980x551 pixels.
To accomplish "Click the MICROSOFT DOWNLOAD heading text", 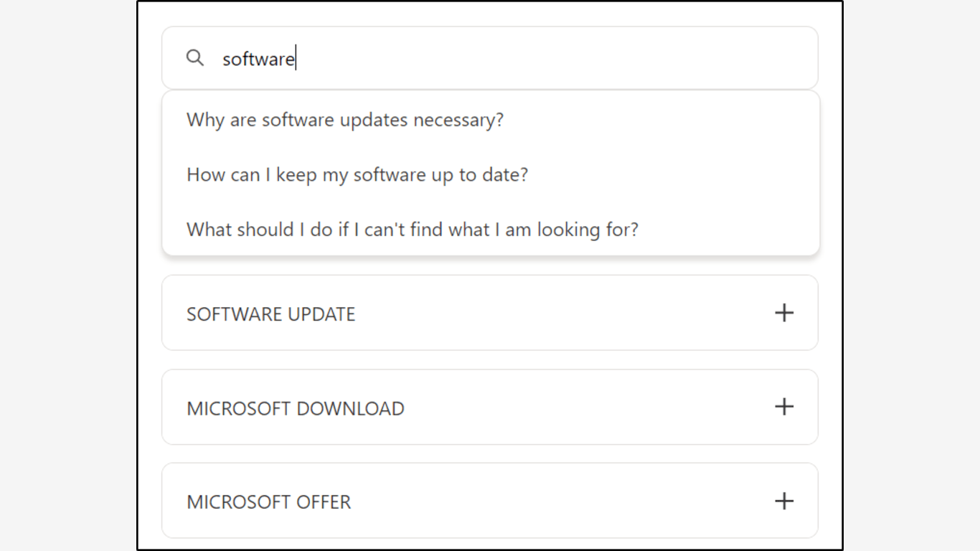I will pos(296,408).
